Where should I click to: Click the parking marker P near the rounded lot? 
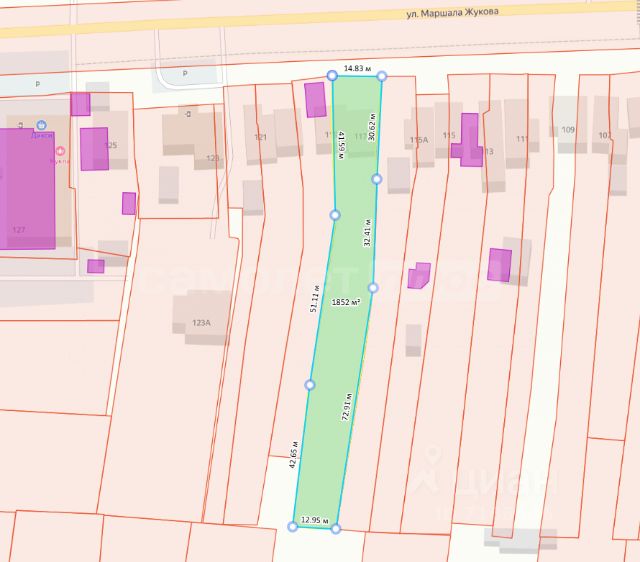pos(185,73)
